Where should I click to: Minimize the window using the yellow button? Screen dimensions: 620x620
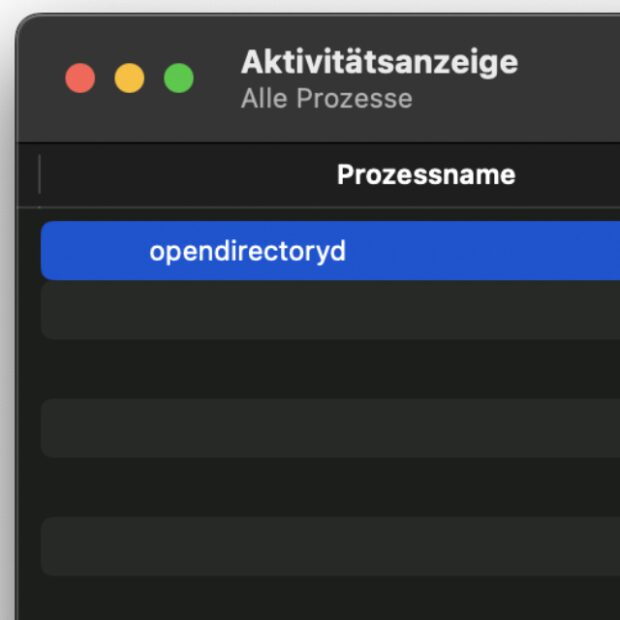[129, 78]
